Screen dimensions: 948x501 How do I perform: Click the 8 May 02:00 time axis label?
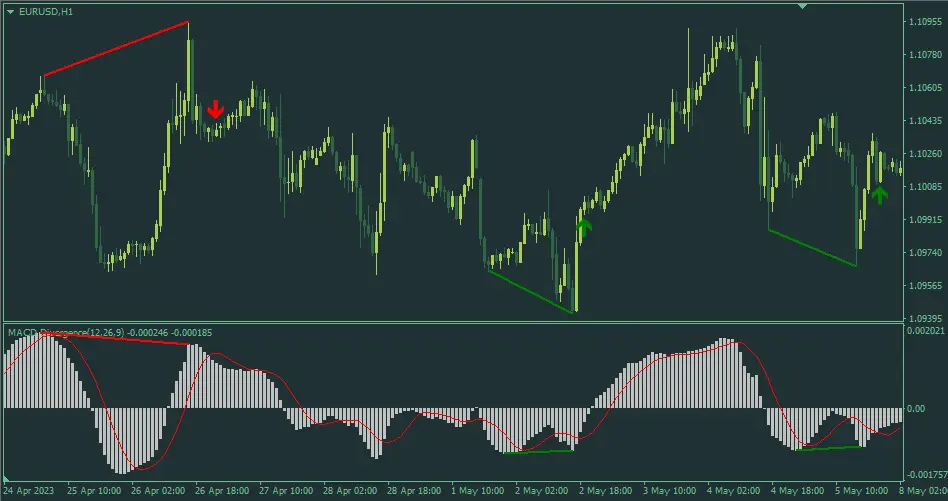tap(921, 491)
